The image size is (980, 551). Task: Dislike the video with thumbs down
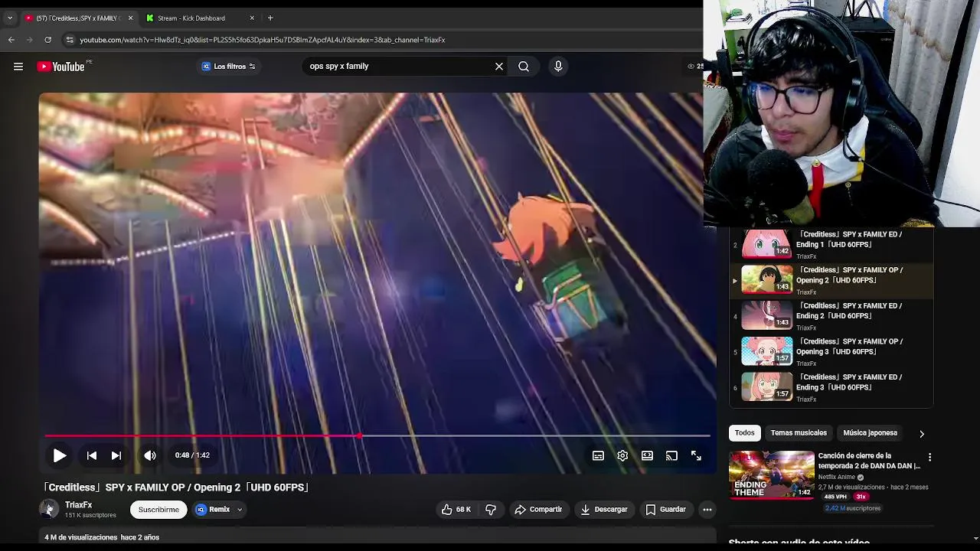click(x=491, y=509)
